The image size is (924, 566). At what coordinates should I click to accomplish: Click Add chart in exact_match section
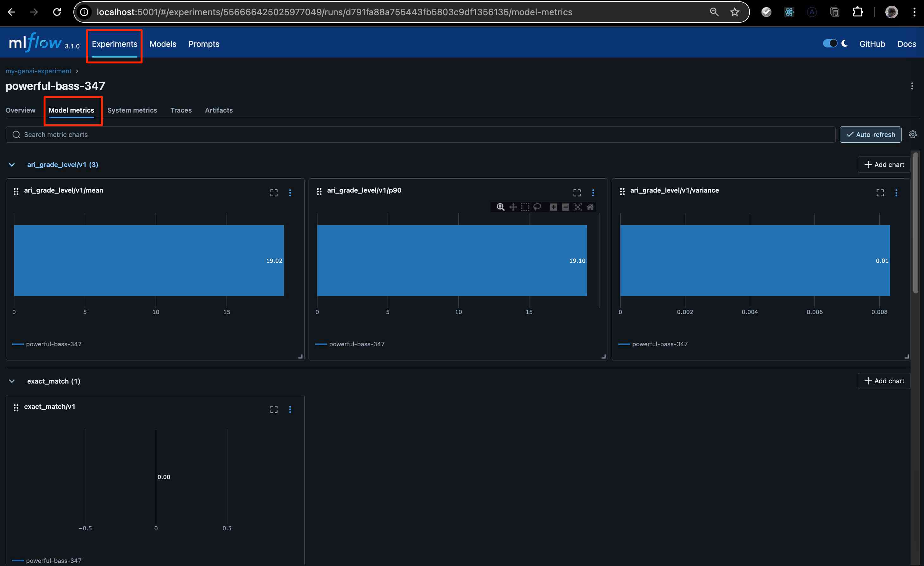pos(884,381)
